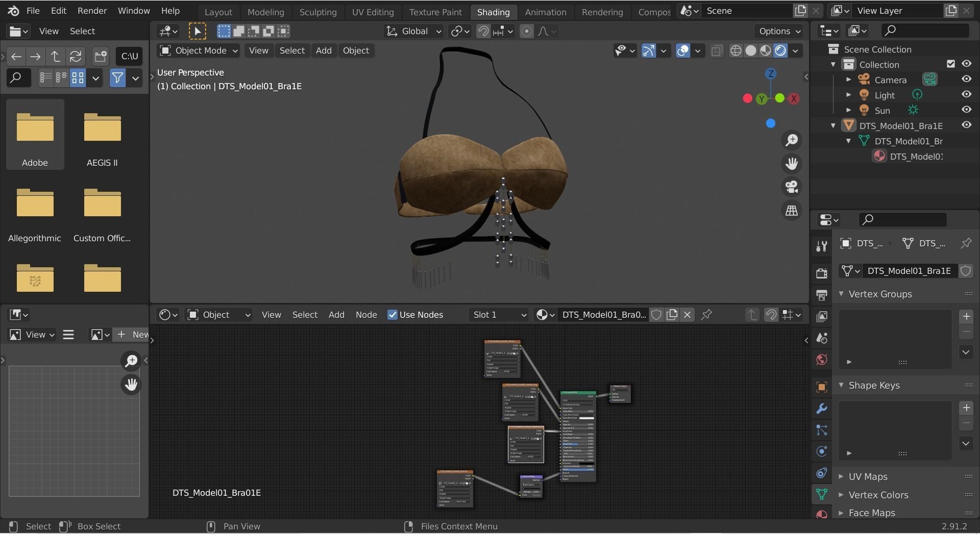Select solid viewport shading
The height and width of the screenshot is (534, 980).
point(751,50)
